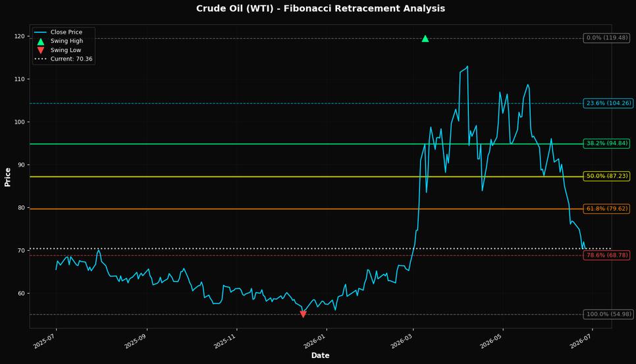Image resolution: width=636 pixels, height=364 pixels.
Task: Click the 90 price tick label
Action: point(22,165)
